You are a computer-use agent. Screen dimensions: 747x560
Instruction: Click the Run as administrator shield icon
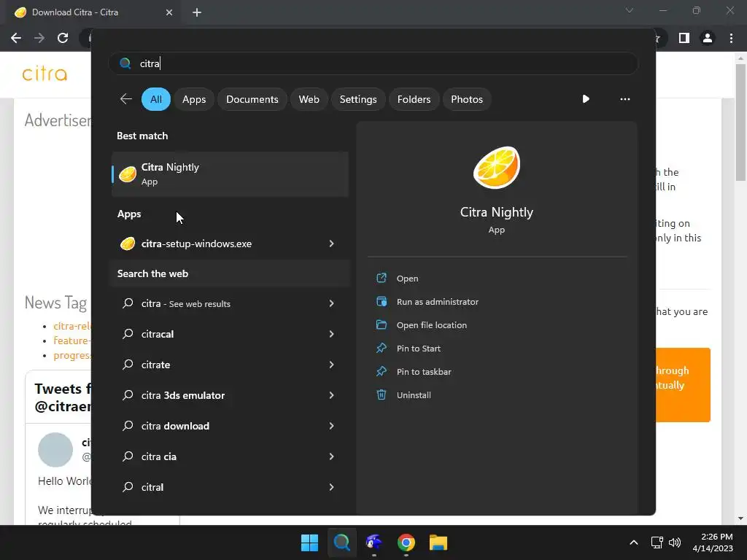pyautogui.click(x=382, y=301)
